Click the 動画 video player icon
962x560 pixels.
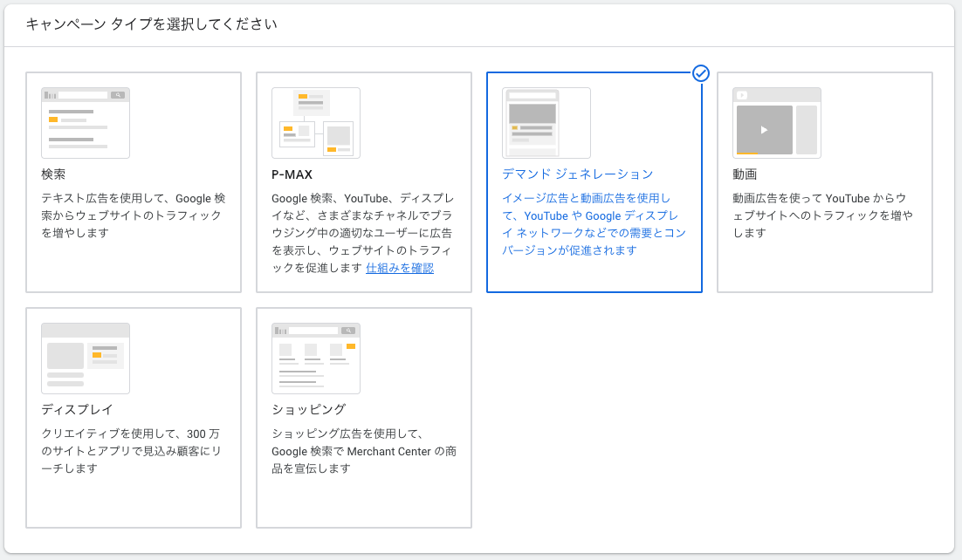coord(776,122)
